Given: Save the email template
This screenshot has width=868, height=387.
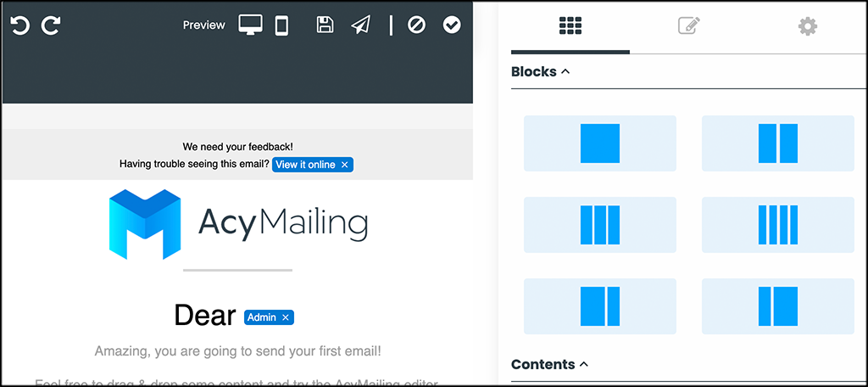Looking at the screenshot, I should click(325, 25).
